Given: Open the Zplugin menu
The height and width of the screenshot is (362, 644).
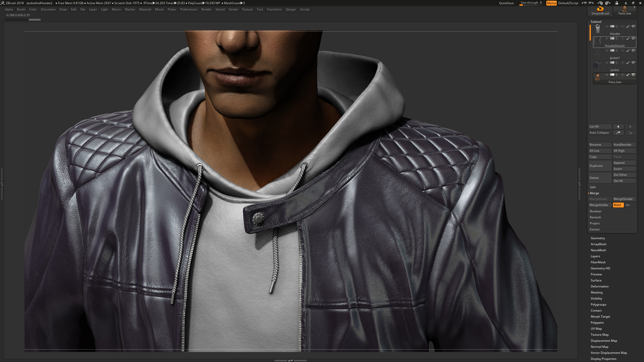Looking at the screenshot, I should [290, 9].
